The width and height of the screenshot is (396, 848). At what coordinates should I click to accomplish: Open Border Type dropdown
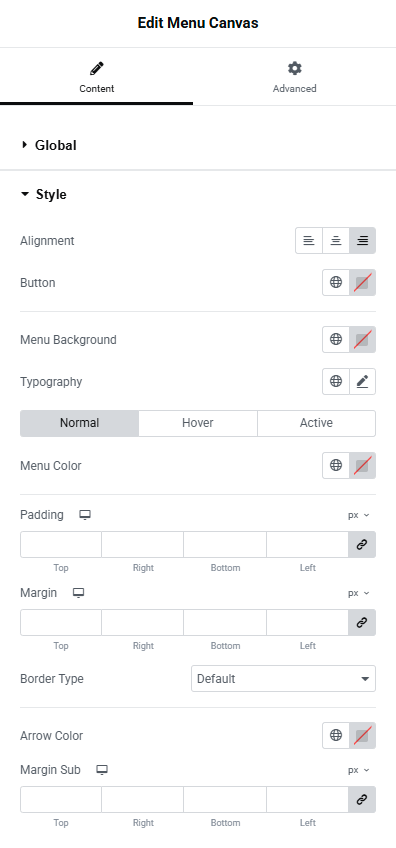[283, 678]
